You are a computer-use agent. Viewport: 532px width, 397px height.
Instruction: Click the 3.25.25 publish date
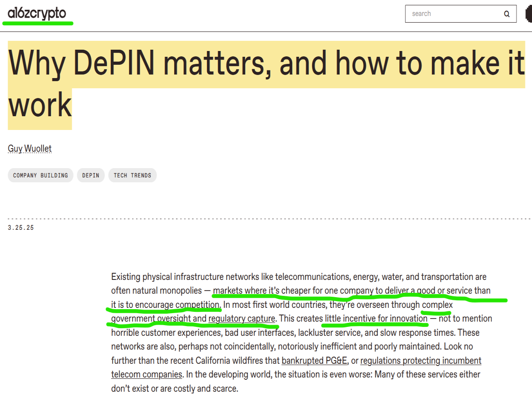click(21, 228)
